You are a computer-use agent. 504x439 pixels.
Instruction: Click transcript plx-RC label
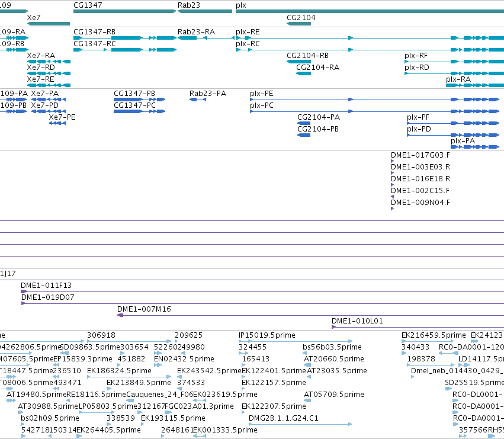(x=248, y=44)
